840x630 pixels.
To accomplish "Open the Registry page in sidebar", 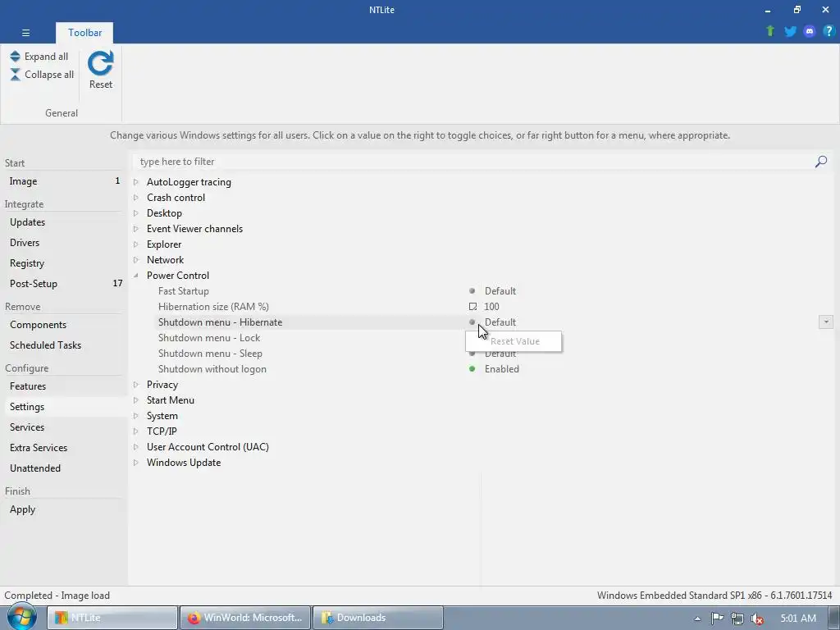I will [x=64, y=263].
